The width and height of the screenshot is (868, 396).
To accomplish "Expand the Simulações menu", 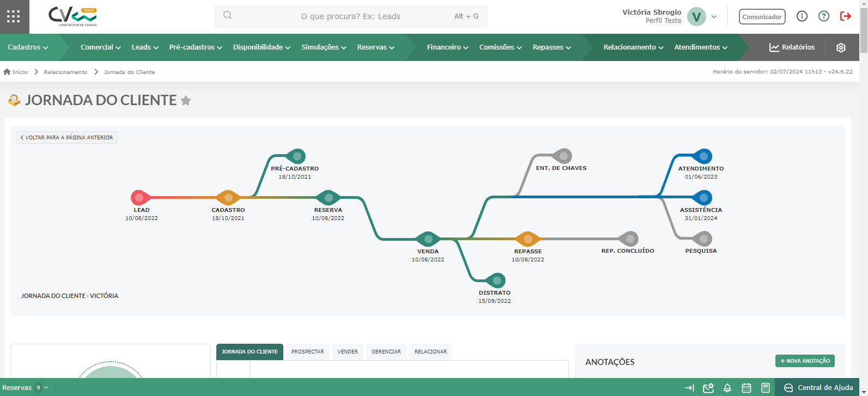I will (324, 47).
